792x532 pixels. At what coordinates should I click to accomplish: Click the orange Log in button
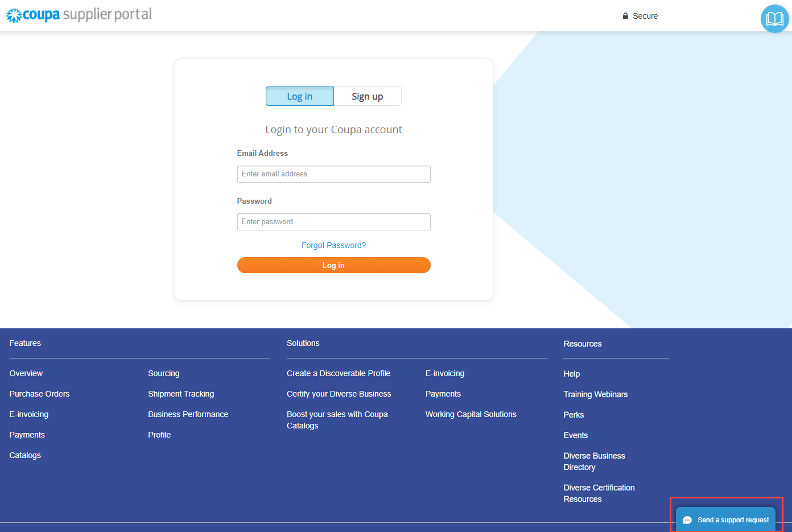(x=333, y=265)
